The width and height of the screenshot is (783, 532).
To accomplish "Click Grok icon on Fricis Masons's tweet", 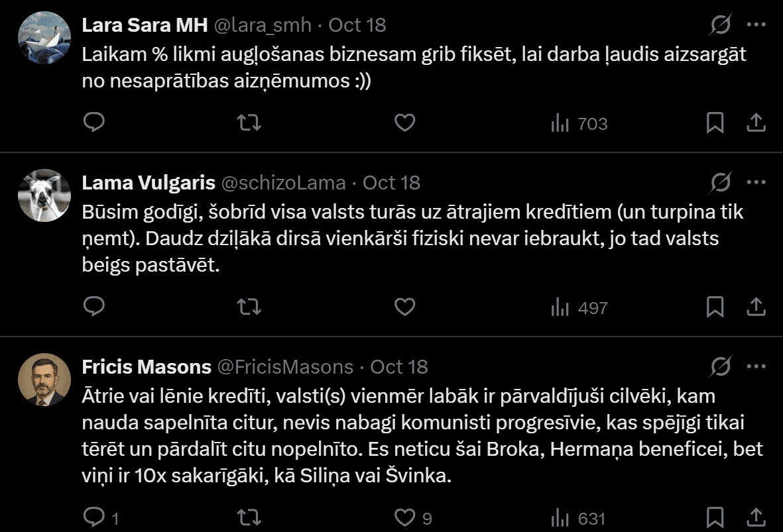I will pos(721,366).
